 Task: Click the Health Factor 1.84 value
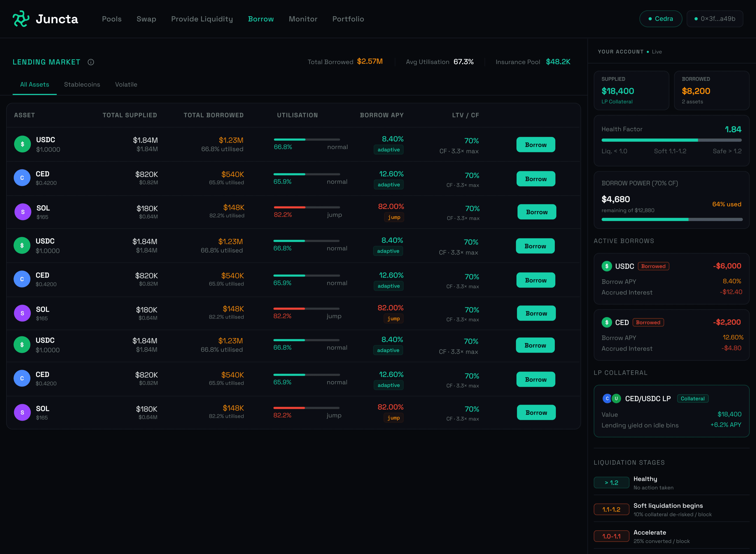click(733, 130)
